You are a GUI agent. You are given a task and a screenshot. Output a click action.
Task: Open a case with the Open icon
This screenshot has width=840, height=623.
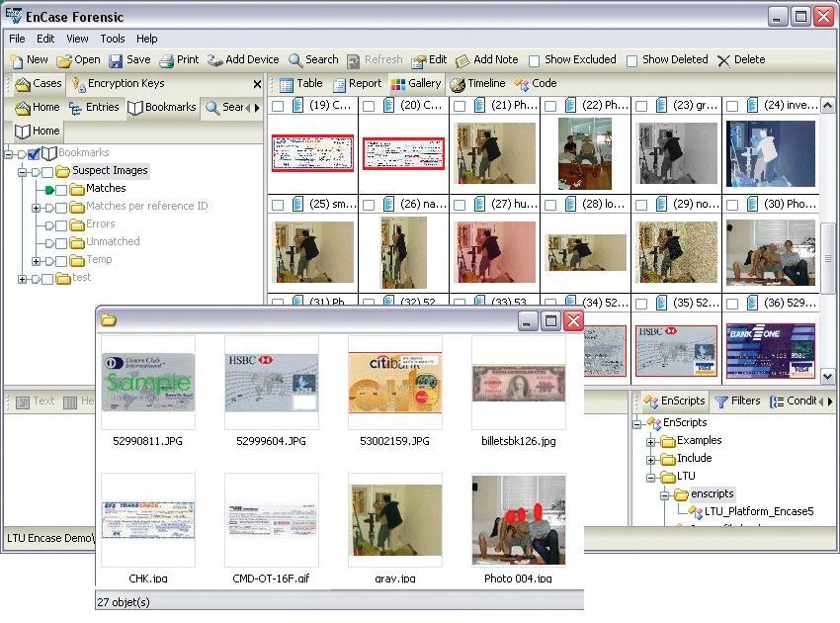click(x=64, y=60)
